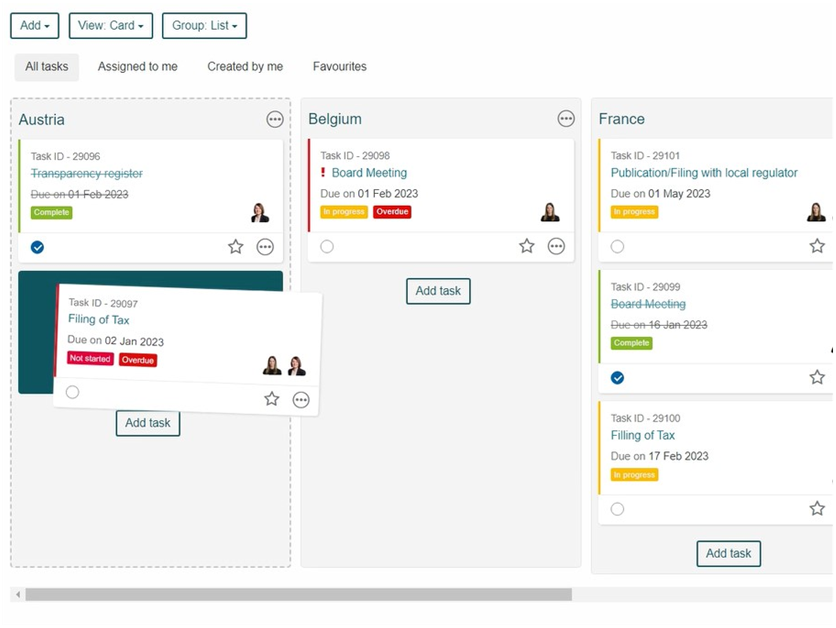
Task: Favourite the Belgium Board Meeting task
Action: (527, 246)
